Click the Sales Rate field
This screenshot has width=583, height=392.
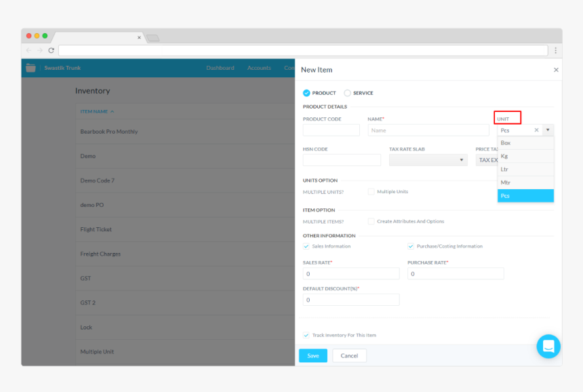click(x=351, y=274)
